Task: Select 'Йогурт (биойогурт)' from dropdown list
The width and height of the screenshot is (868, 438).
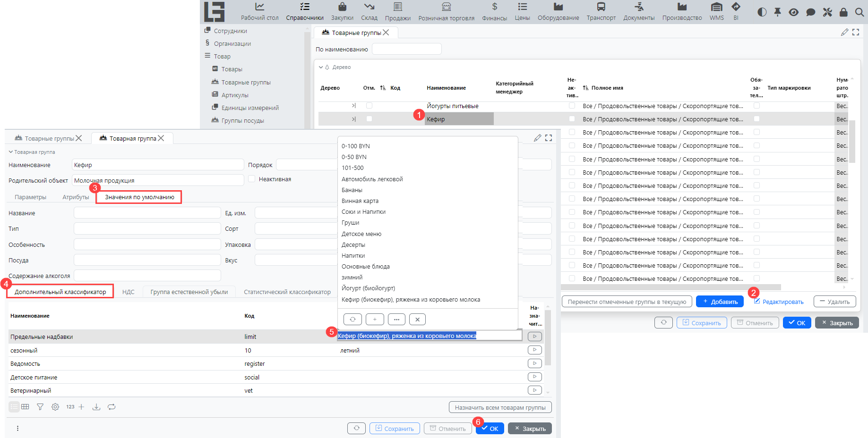Action: click(x=368, y=288)
